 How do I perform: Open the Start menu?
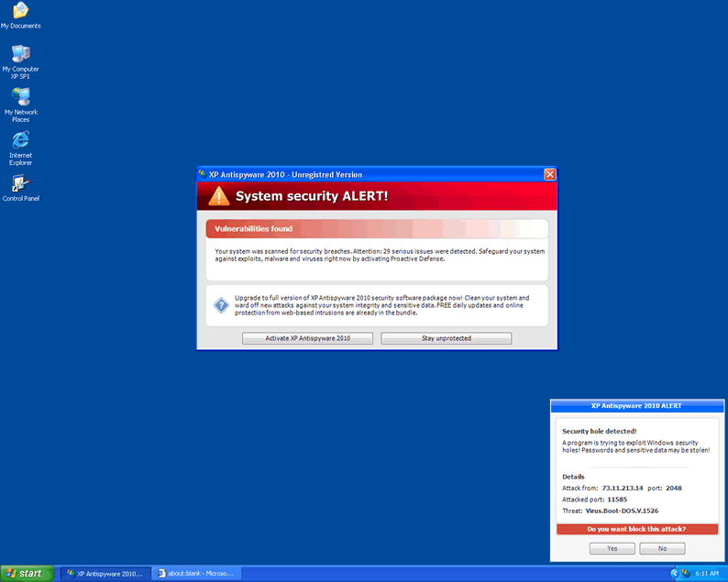click(26, 573)
